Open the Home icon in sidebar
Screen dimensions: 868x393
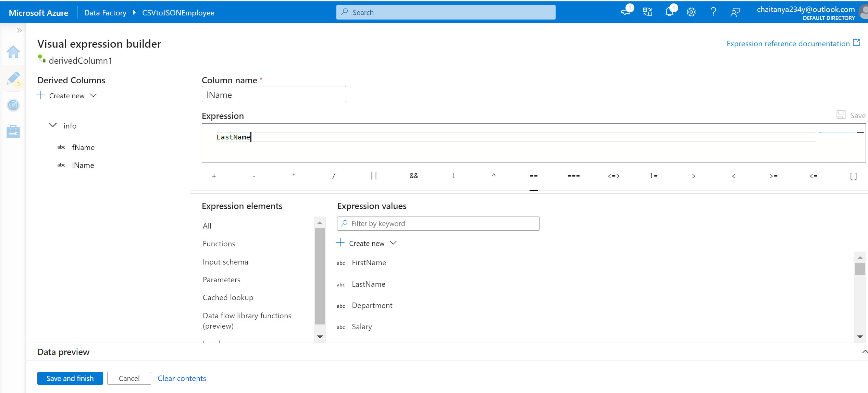(13, 52)
